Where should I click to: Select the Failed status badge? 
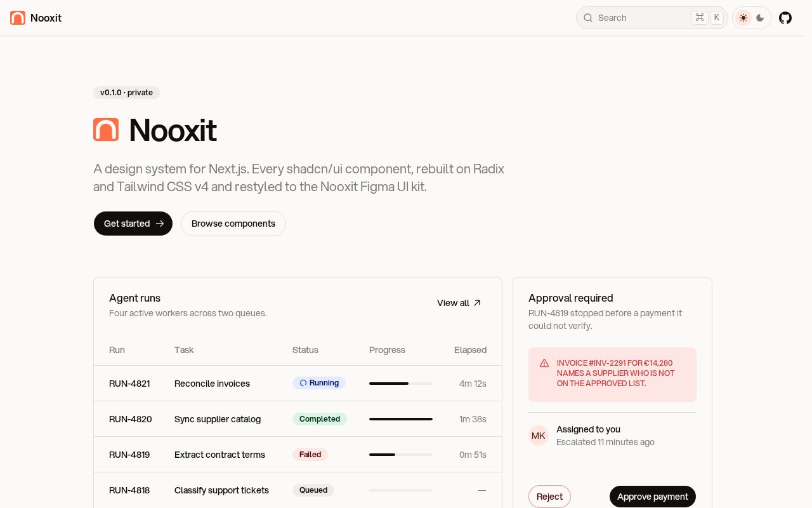coord(310,455)
